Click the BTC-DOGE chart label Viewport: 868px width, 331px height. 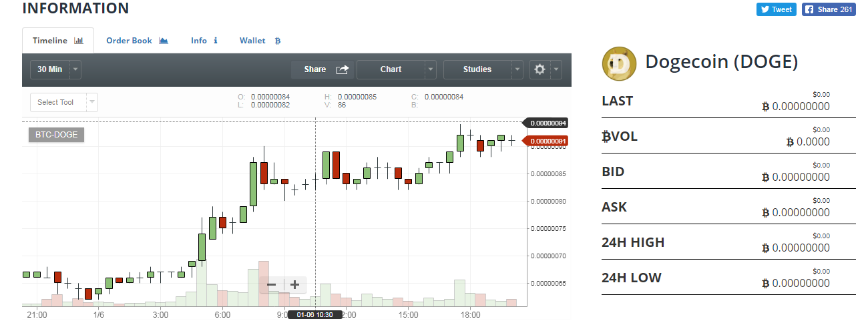click(x=56, y=135)
